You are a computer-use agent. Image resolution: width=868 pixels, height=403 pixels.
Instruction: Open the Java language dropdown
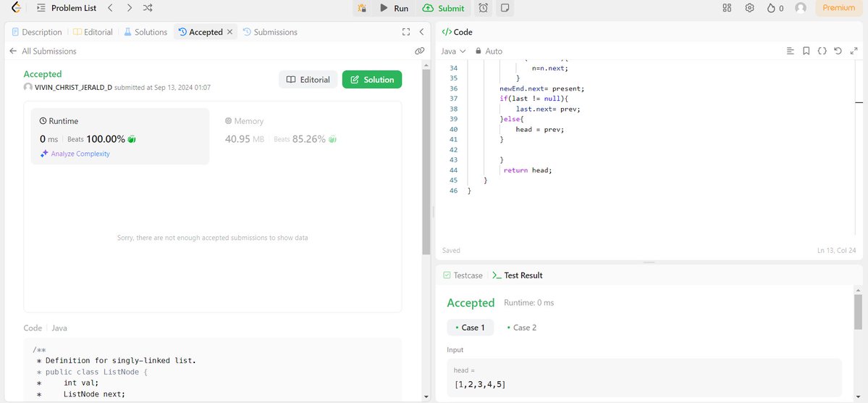[453, 51]
